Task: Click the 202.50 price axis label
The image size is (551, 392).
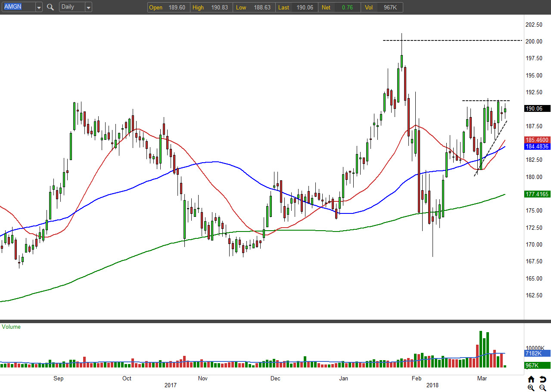Action: [534, 25]
